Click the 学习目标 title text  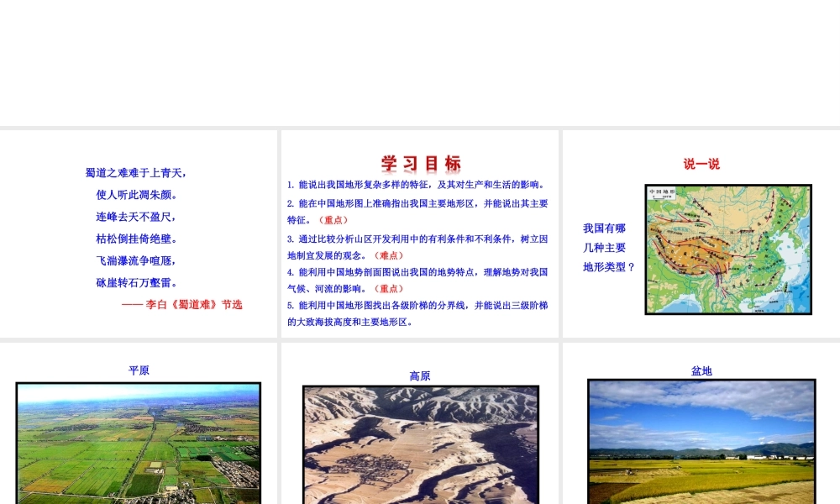pyautogui.click(x=421, y=163)
